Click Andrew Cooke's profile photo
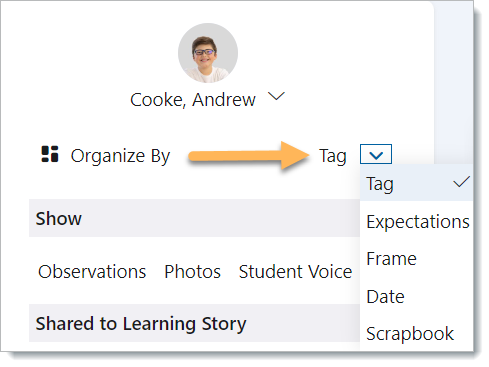This screenshot has width=489, height=367. pos(208,53)
